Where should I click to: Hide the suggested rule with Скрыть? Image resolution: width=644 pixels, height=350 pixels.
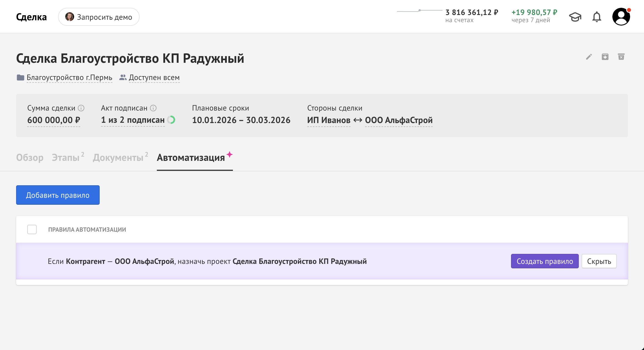click(x=599, y=261)
